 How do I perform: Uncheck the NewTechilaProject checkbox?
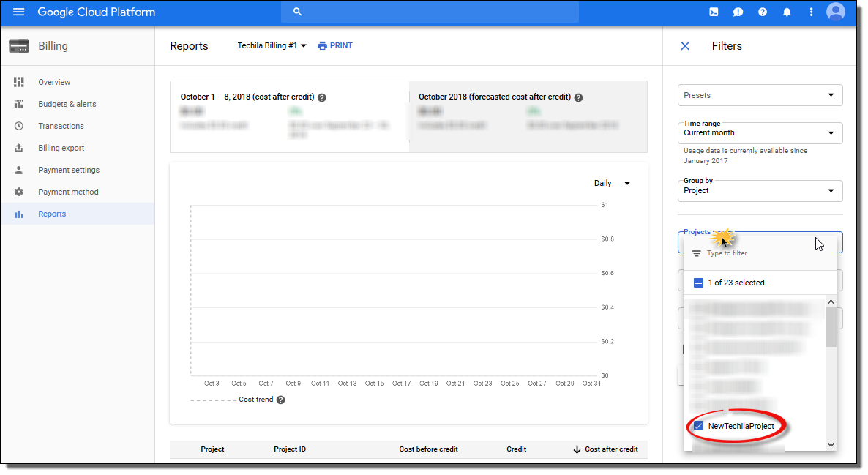click(x=698, y=426)
